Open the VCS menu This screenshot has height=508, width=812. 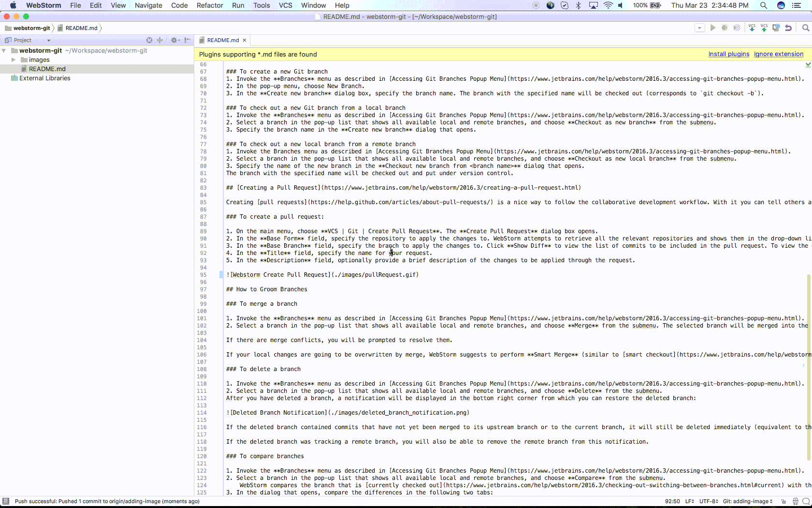pyautogui.click(x=286, y=5)
